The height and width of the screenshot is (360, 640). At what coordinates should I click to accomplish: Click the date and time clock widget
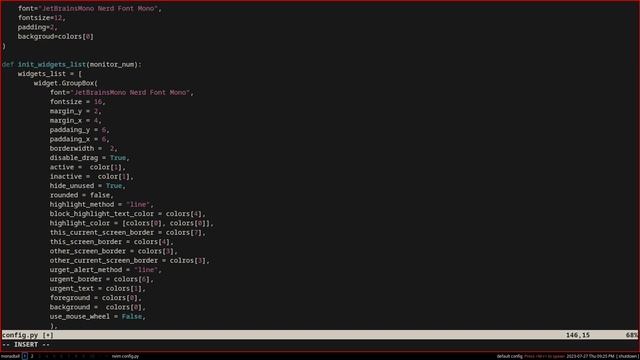point(590,356)
